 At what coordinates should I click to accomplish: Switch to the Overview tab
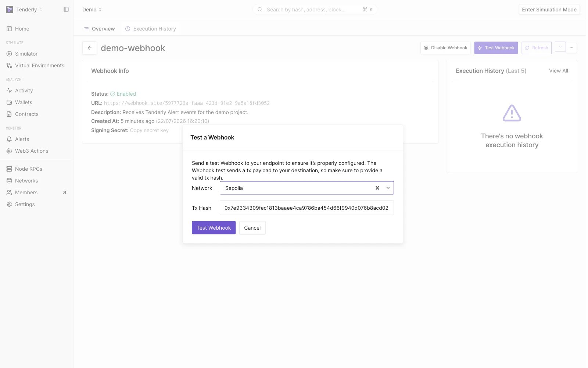(99, 29)
